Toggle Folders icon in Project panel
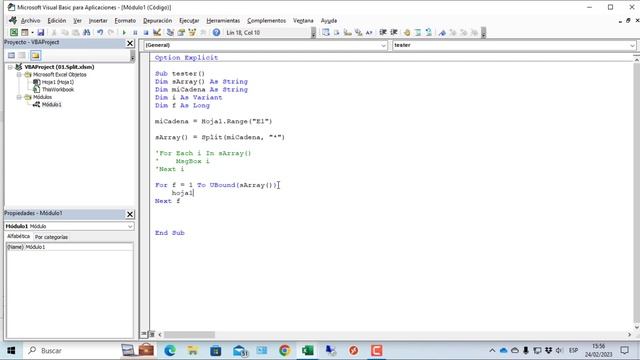This screenshot has width=640, height=360. pos(36,55)
